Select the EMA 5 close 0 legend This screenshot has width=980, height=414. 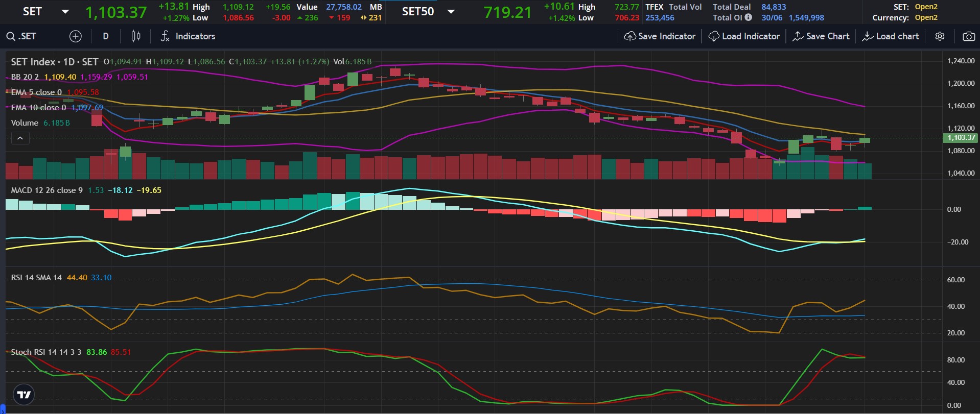(36, 92)
